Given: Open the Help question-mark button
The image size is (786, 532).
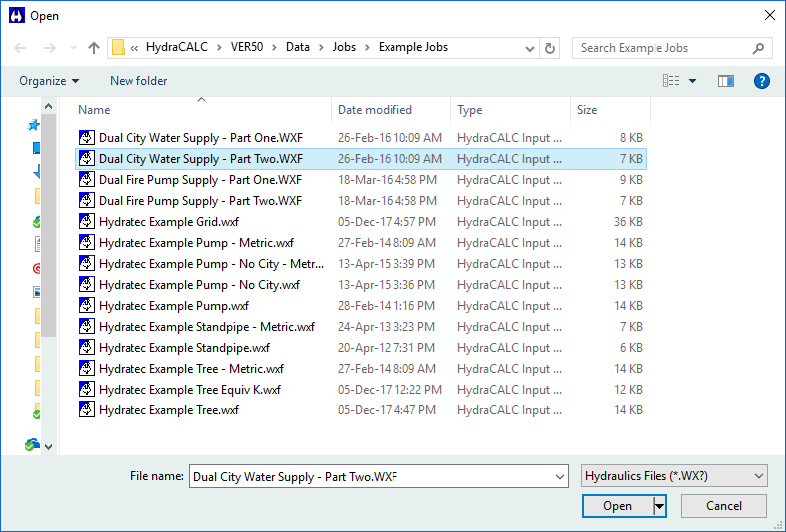Looking at the screenshot, I should click(x=761, y=81).
